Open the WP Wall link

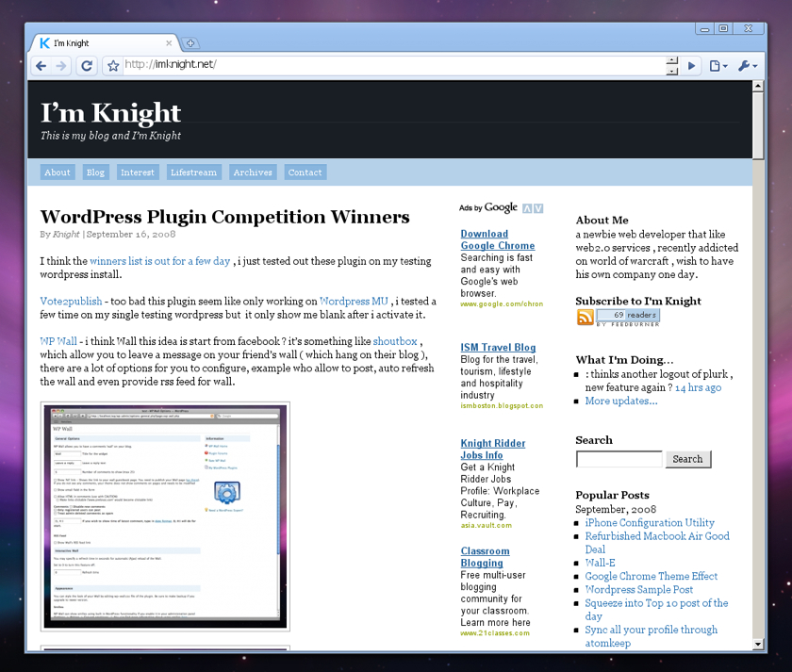coord(58,341)
